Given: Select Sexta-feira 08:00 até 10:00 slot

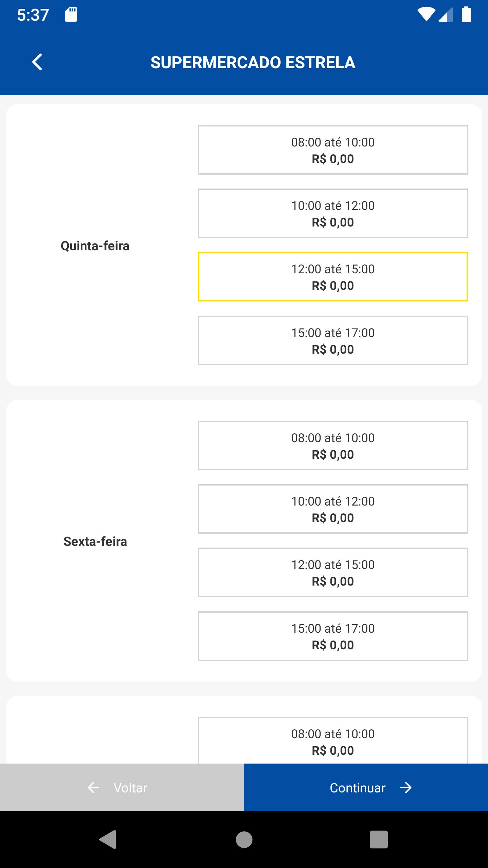Looking at the screenshot, I should click(x=333, y=446).
